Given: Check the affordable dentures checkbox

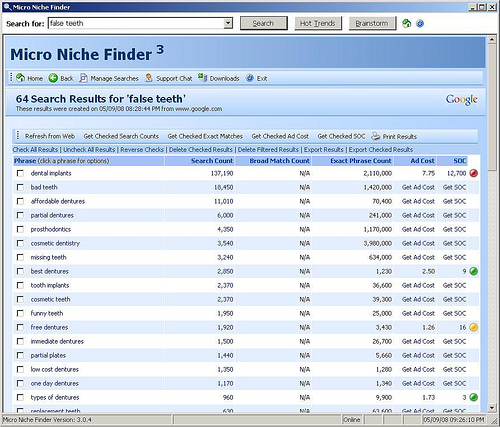Looking at the screenshot, I should (20, 201).
